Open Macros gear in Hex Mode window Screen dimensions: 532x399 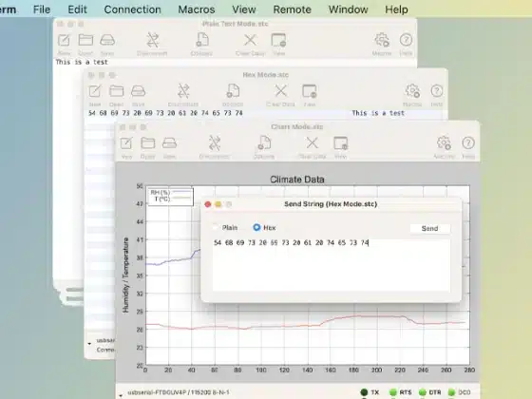pyautogui.click(x=412, y=91)
